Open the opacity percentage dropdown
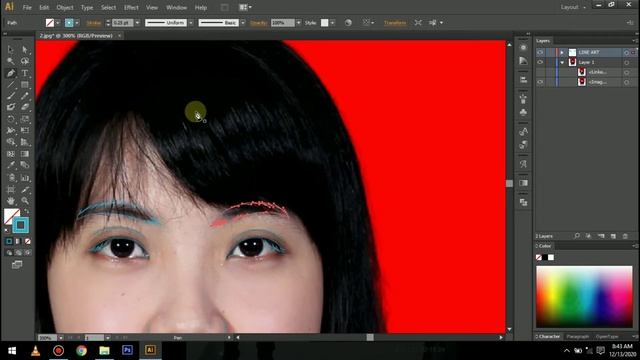 coord(298,23)
